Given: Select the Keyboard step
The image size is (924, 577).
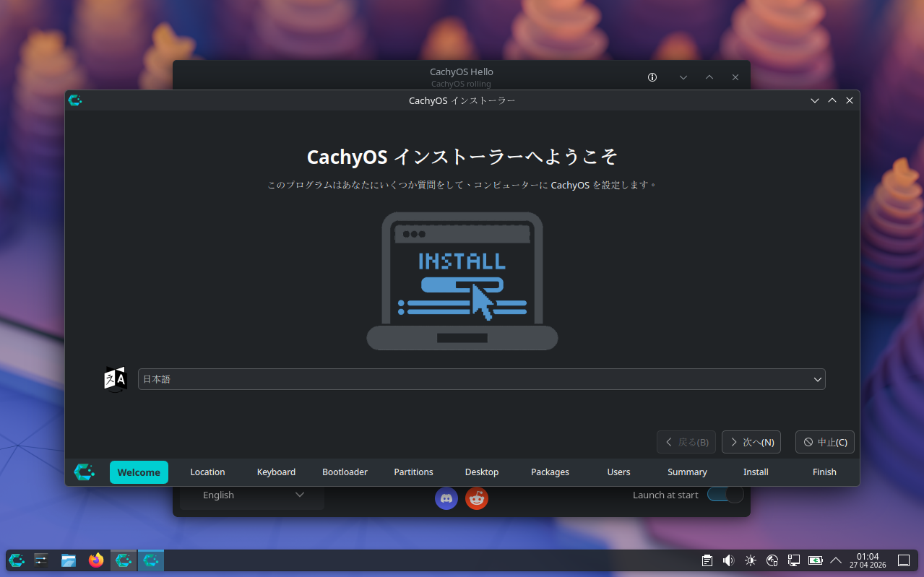Looking at the screenshot, I should click(x=276, y=472).
